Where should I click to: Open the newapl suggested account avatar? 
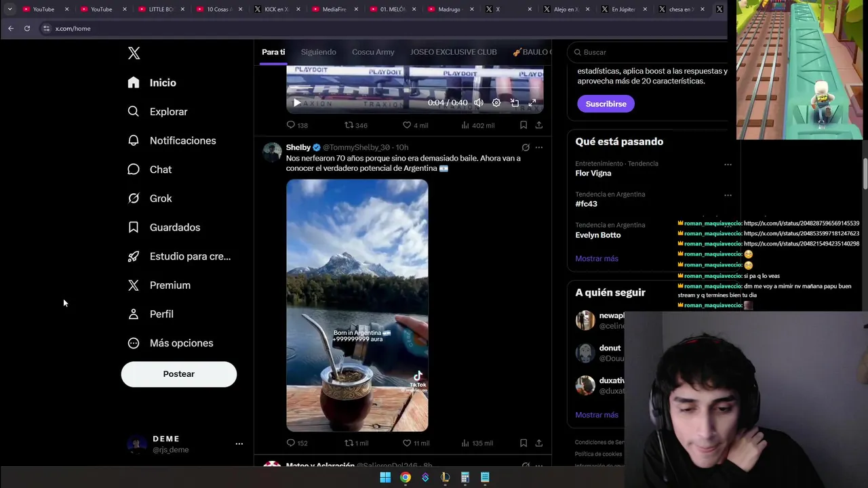tap(585, 321)
